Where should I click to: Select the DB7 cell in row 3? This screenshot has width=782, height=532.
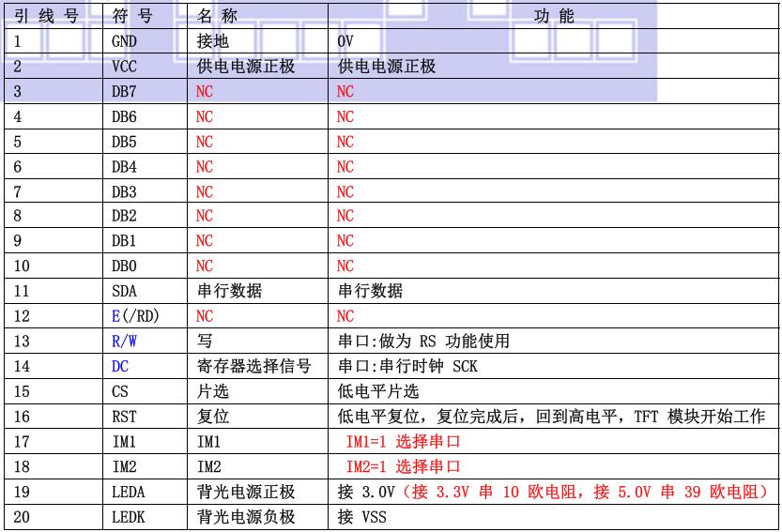coord(124,92)
